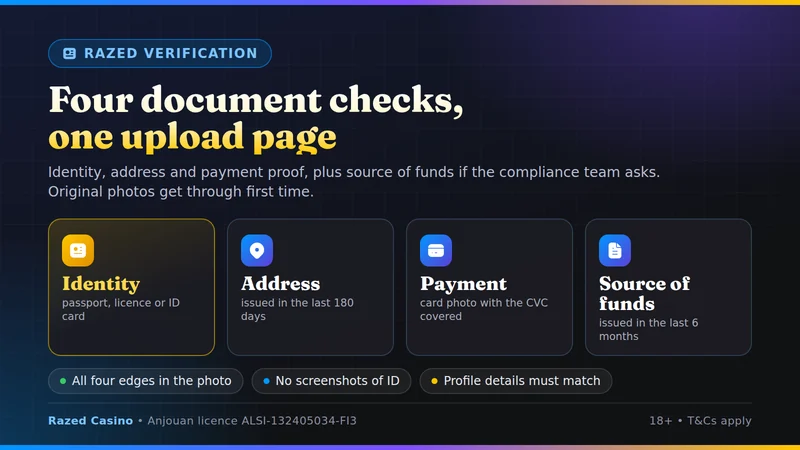Click the Razed Verification badge

click(160, 54)
